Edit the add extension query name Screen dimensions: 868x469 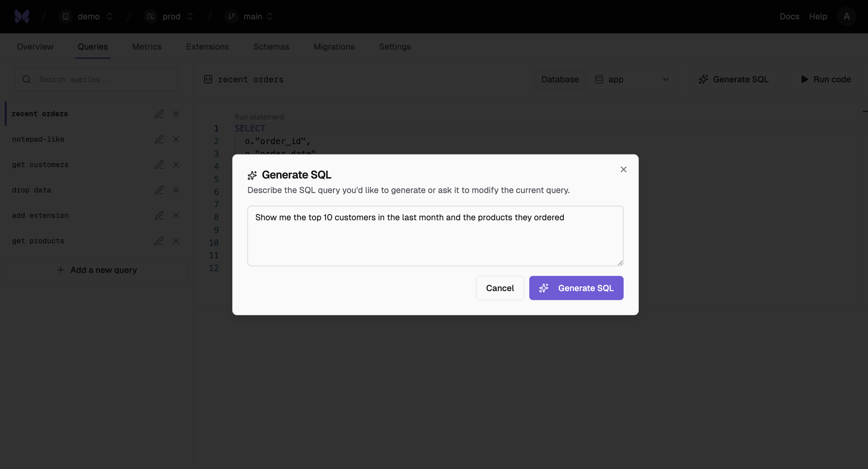[x=159, y=215]
